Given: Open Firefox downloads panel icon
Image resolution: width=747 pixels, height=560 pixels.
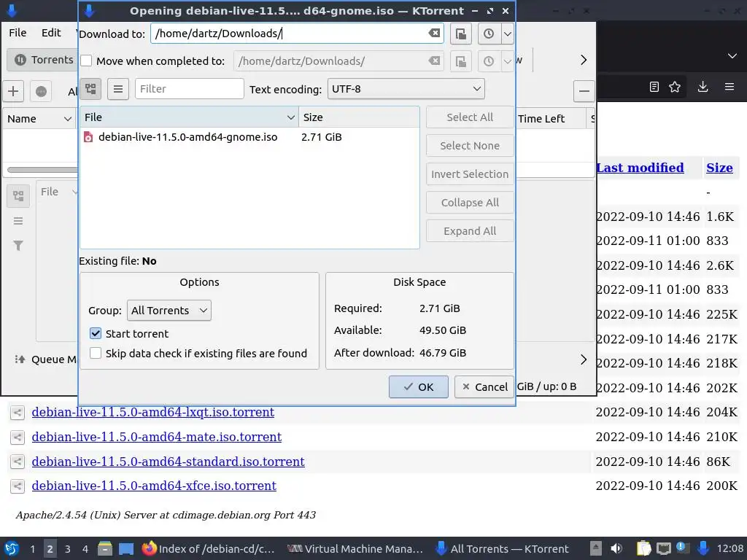Looking at the screenshot, I should [703, 87].
